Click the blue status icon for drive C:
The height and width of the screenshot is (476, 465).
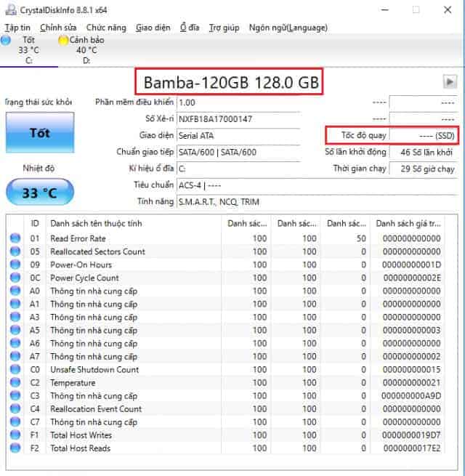click(x=5, y=40)
